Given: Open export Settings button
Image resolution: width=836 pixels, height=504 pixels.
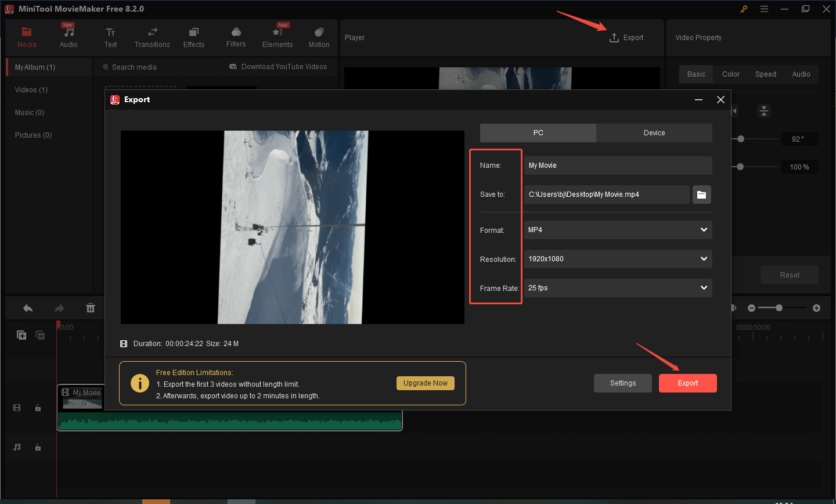Looking at the screenshot, I should [623, 383].
